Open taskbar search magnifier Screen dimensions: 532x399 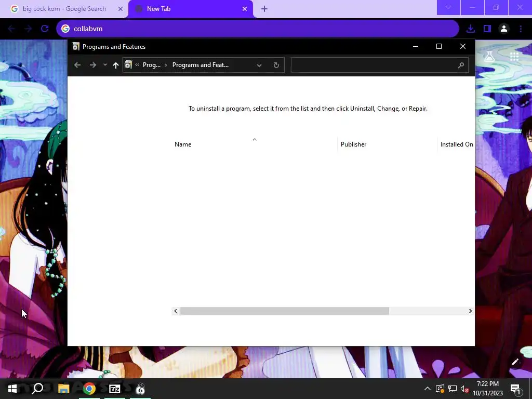[x=37, y=389]
